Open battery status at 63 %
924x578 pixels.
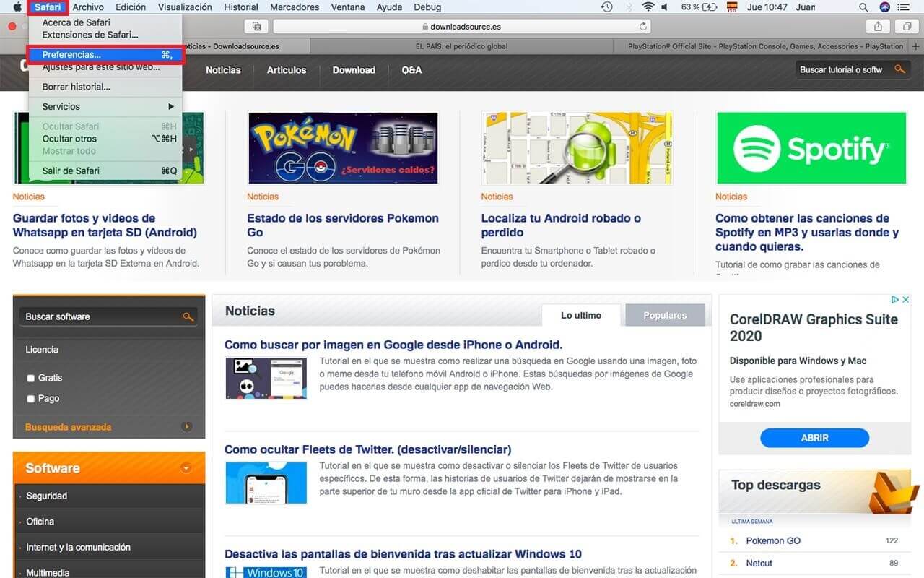(699, 7)
